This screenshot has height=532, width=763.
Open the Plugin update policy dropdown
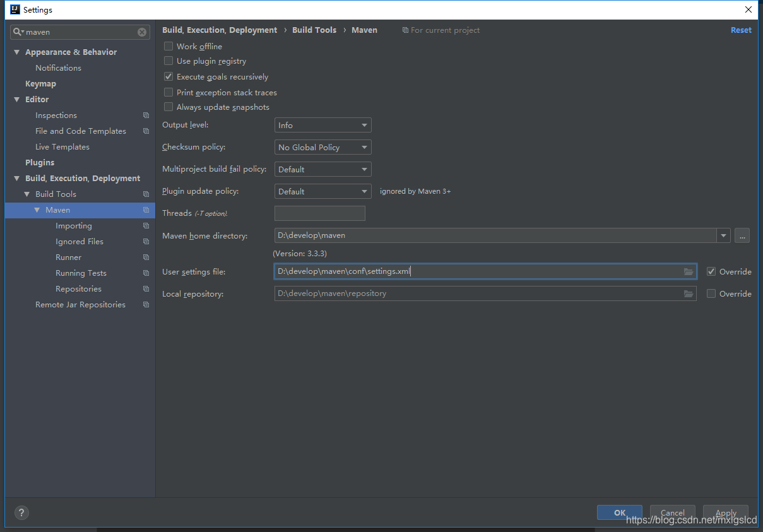point(323,191)
